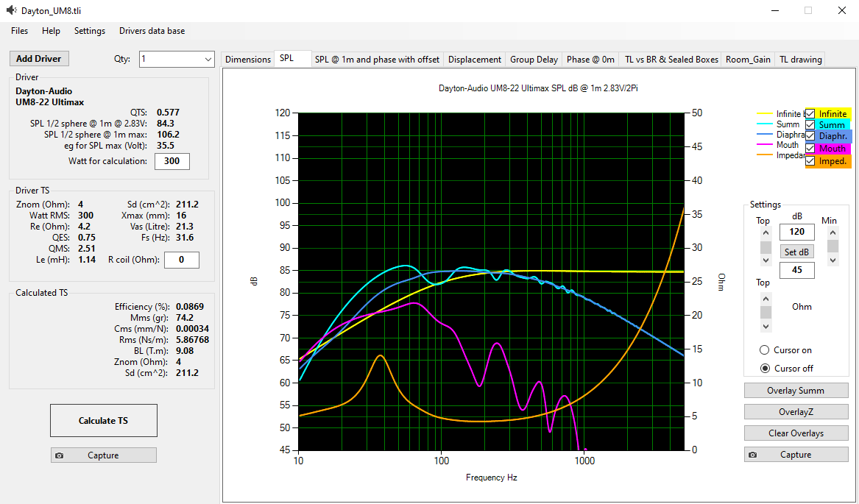
Task: Click the top dB value field showing 120
Action: [797, 232]
